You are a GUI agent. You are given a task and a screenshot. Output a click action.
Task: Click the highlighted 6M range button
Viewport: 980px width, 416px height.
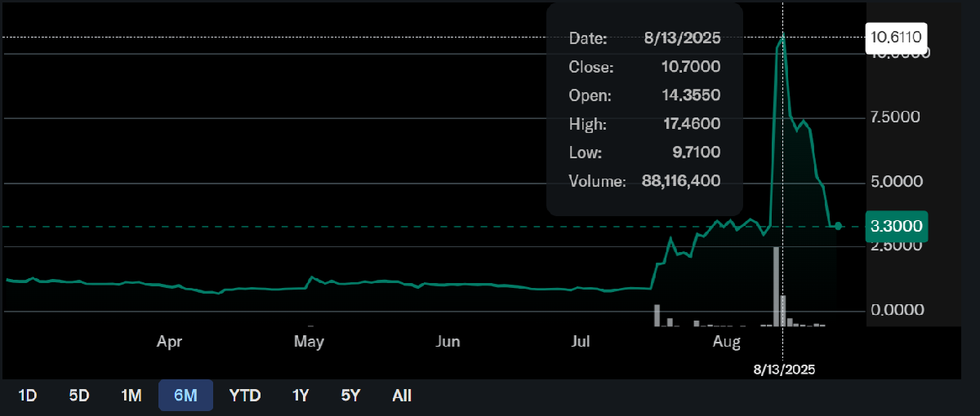[x=185, y=396]
